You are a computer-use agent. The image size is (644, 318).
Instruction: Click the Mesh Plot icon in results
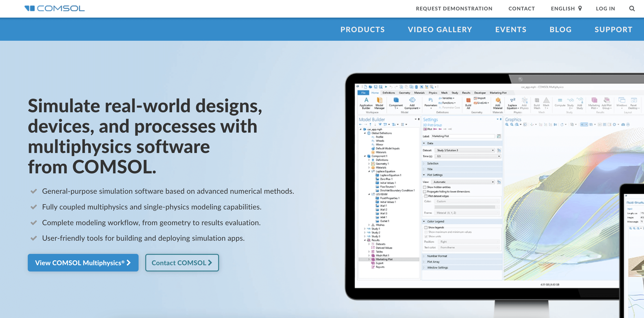tap(373, 256)
